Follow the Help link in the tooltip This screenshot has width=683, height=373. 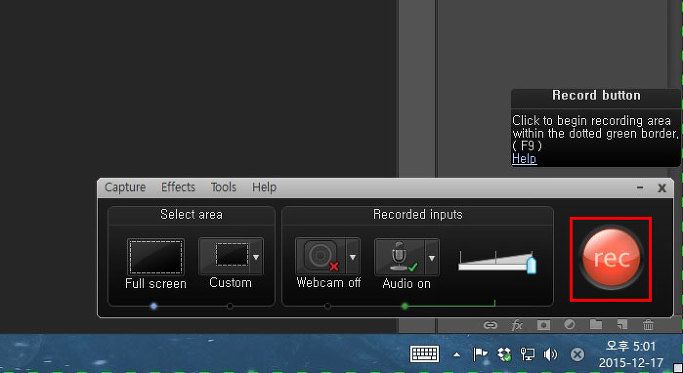tap(524, 159)
